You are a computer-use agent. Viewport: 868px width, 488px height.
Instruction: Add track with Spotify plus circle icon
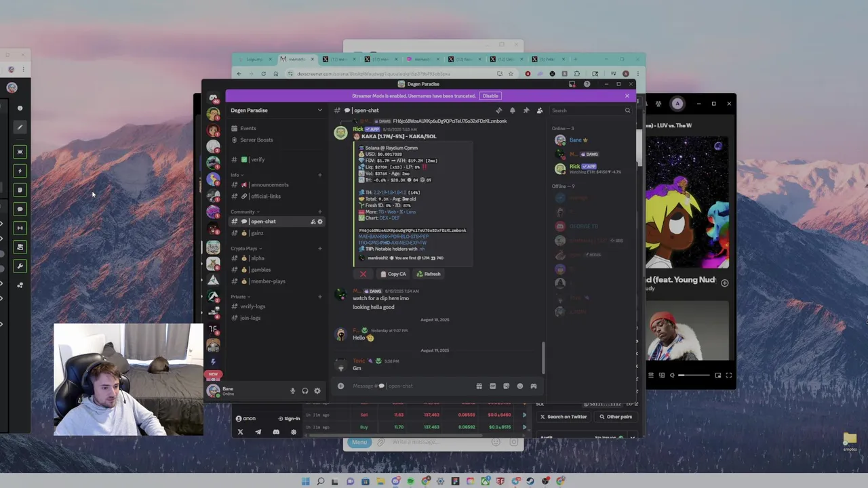[724, 283]
